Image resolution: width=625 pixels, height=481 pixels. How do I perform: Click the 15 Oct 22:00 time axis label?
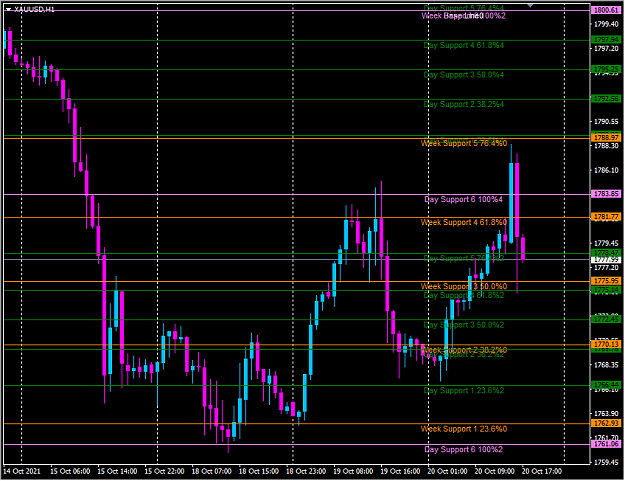pos(164,471)
